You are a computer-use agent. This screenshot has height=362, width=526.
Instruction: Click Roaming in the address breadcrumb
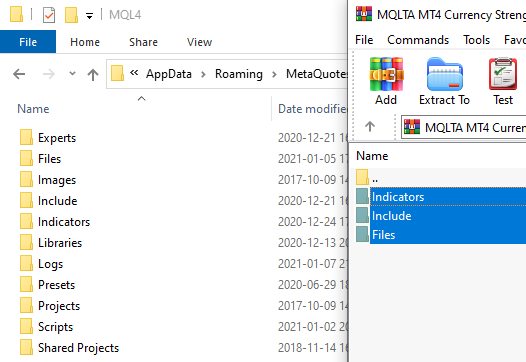(239, 74)
